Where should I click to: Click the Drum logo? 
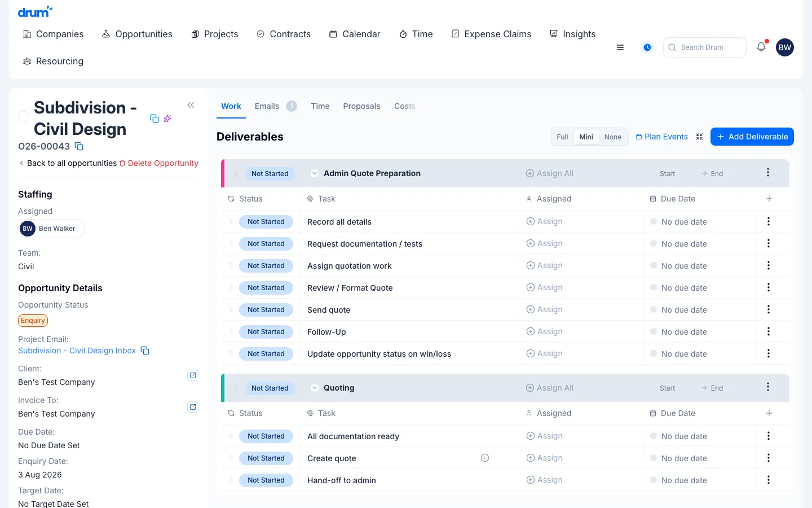pos(35,12)
